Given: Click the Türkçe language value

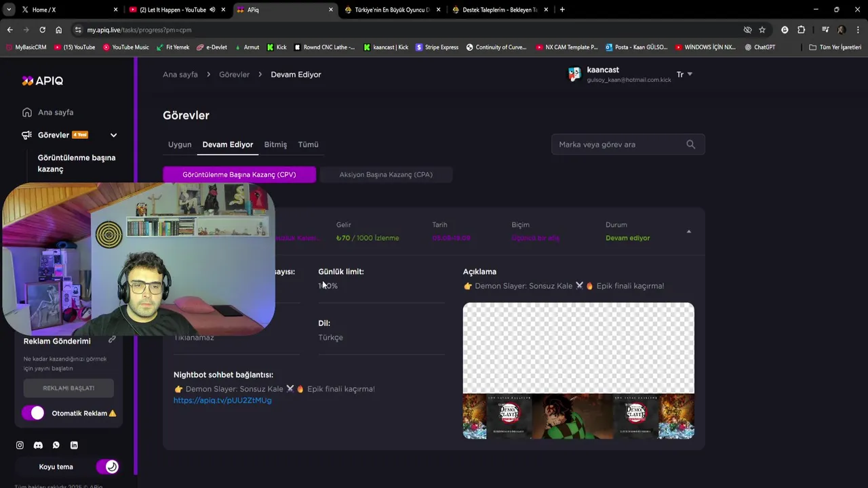Looking at the screenshot, I should click(x=330, y=338).
